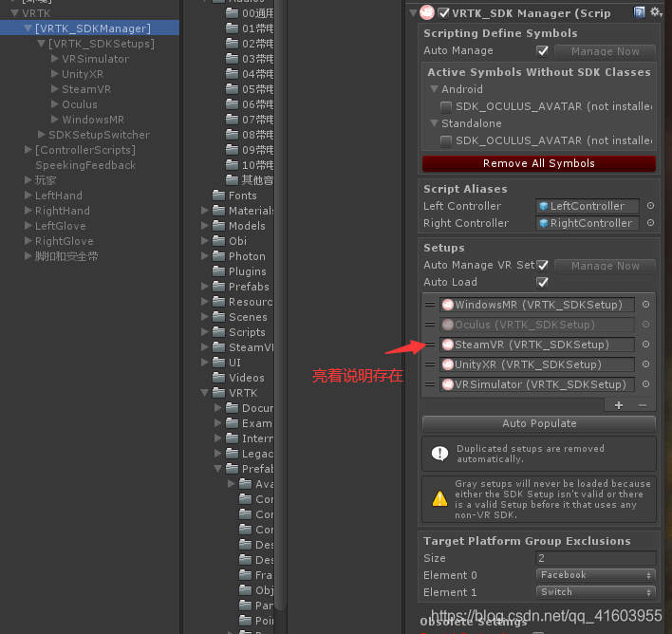Collapse the VRTK_SDKManager hierarchy item

(x=28, y=28)
